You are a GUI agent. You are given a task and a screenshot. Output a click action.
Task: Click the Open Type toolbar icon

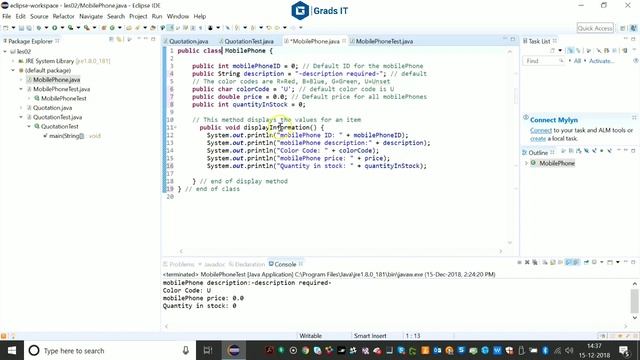coord(129,28)
